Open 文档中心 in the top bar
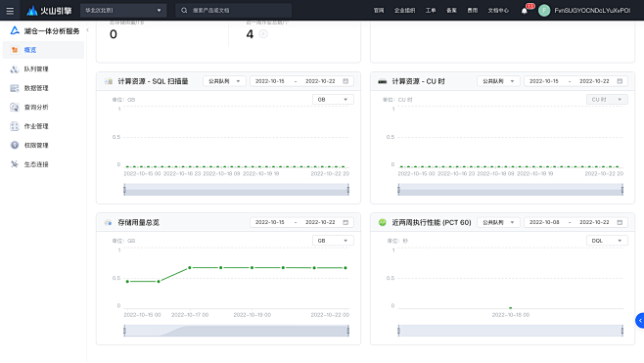The image size is (644, 363). tap(498, 10)
